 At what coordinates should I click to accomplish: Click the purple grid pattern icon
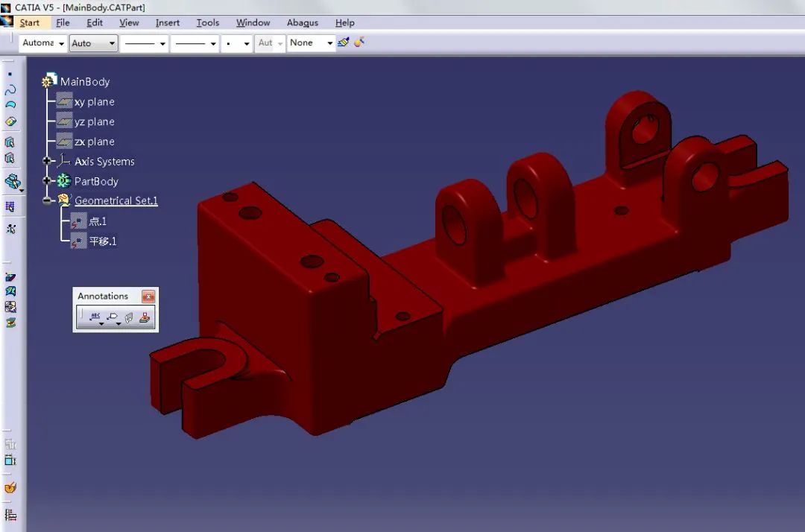click(10, 206)
